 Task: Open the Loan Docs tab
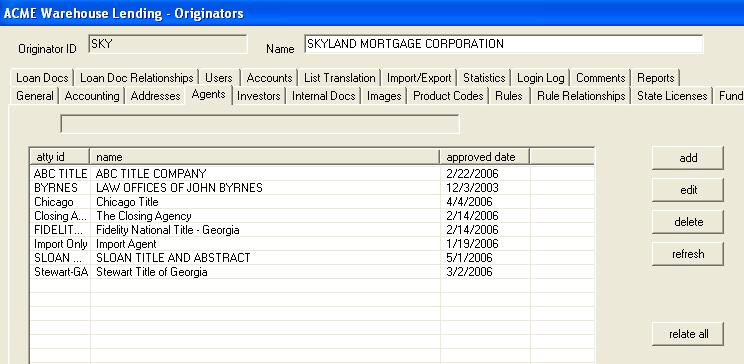coord(42,78)
